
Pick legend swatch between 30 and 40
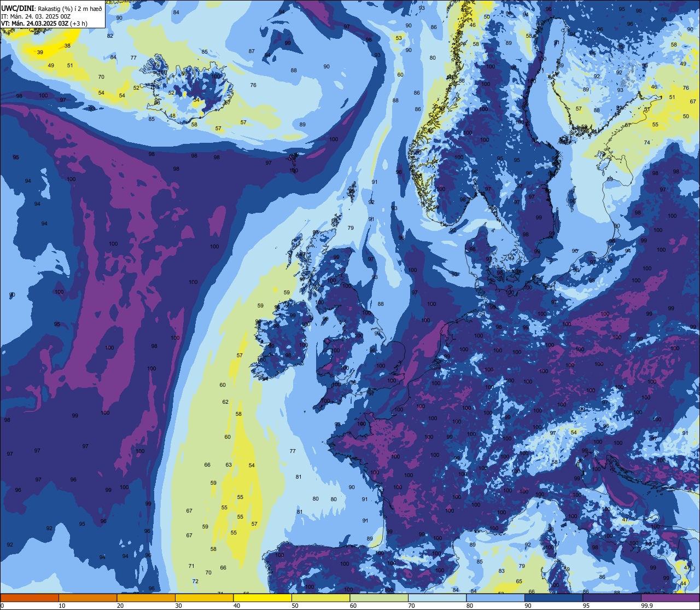204,598
